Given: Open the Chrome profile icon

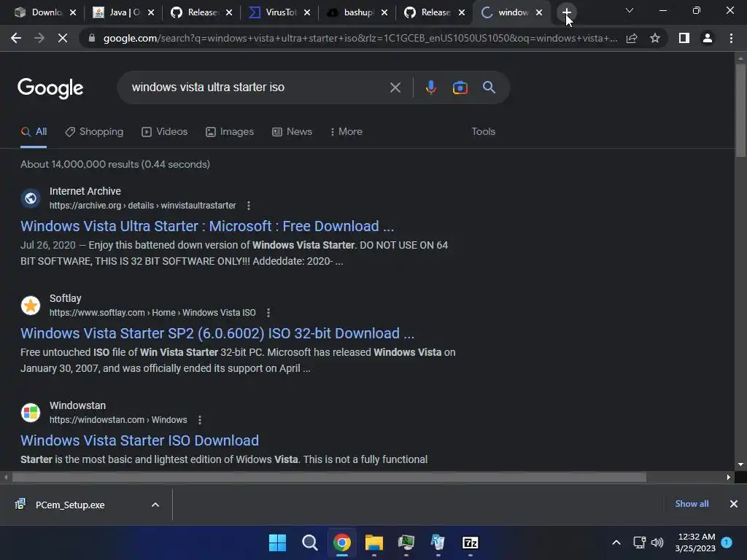Looking at the screenshot, I should tap(708, 38).
